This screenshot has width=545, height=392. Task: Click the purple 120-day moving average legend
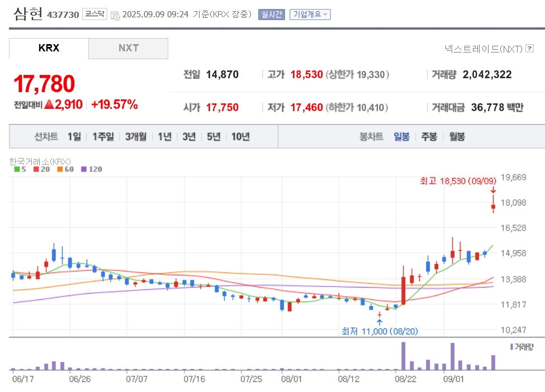click(92, 169)
